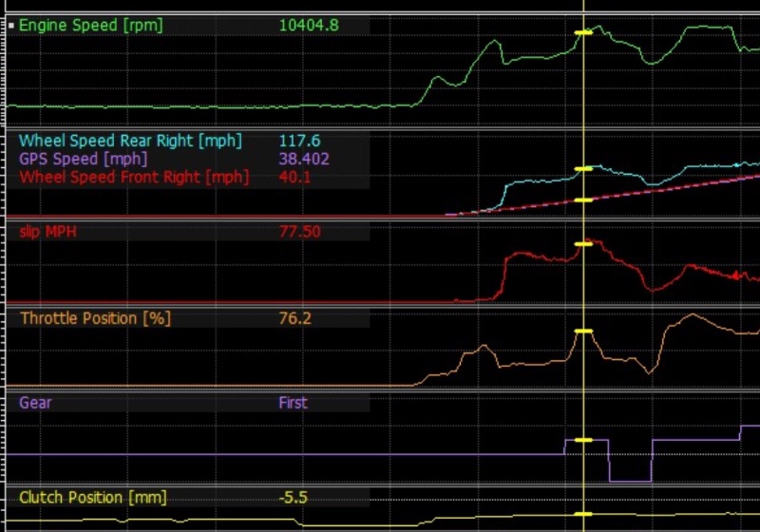Click the Throttle Position [%] channel label
The height and width of the screenshot is (532, 760).
coord(95,318)
